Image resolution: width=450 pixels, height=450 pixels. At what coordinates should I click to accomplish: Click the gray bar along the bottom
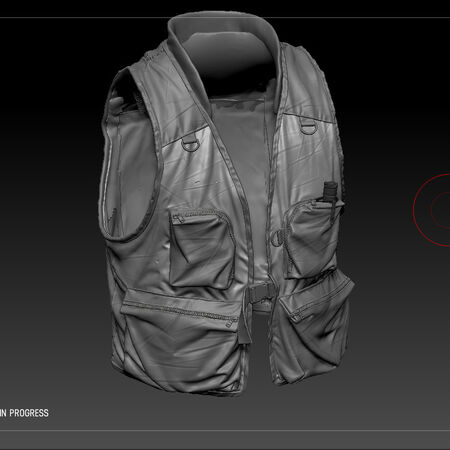(225, 440)
